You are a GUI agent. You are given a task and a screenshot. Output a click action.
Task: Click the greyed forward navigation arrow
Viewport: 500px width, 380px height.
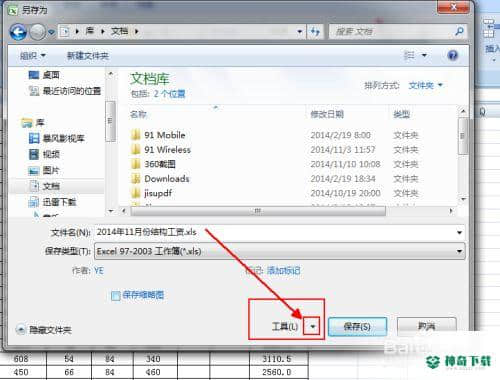point(38,32)
